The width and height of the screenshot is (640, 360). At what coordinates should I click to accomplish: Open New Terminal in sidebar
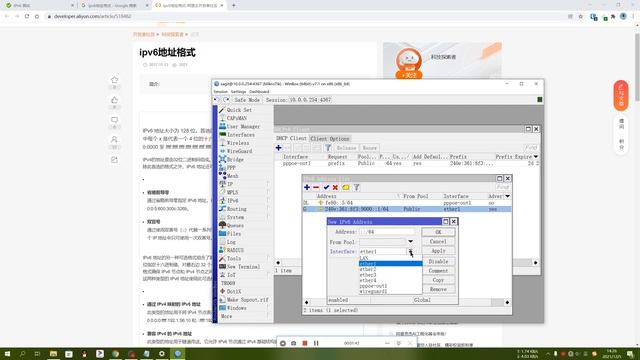(x=243, y=267)
